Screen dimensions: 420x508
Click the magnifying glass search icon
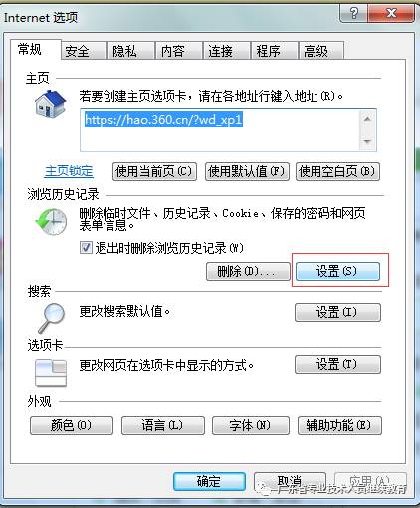click(52, 318)
